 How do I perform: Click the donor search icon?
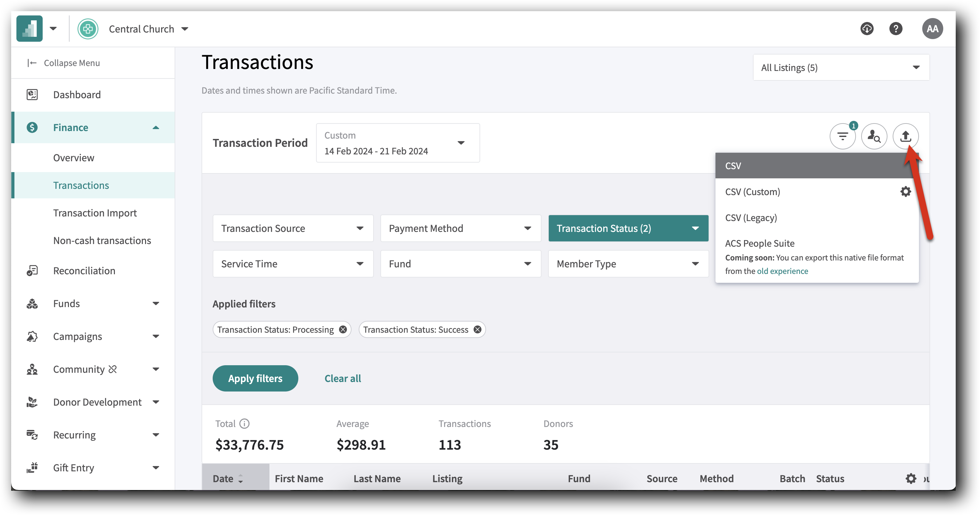click(874, 136)
